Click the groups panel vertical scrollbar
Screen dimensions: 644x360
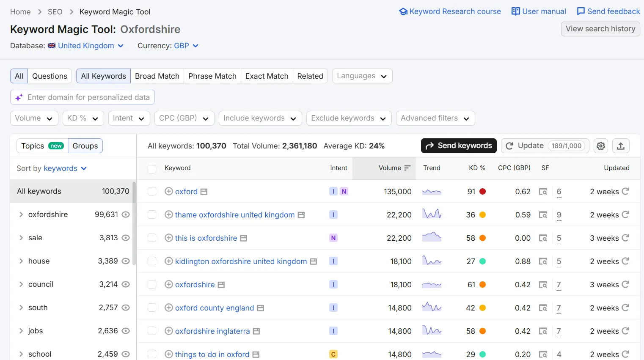134,224
